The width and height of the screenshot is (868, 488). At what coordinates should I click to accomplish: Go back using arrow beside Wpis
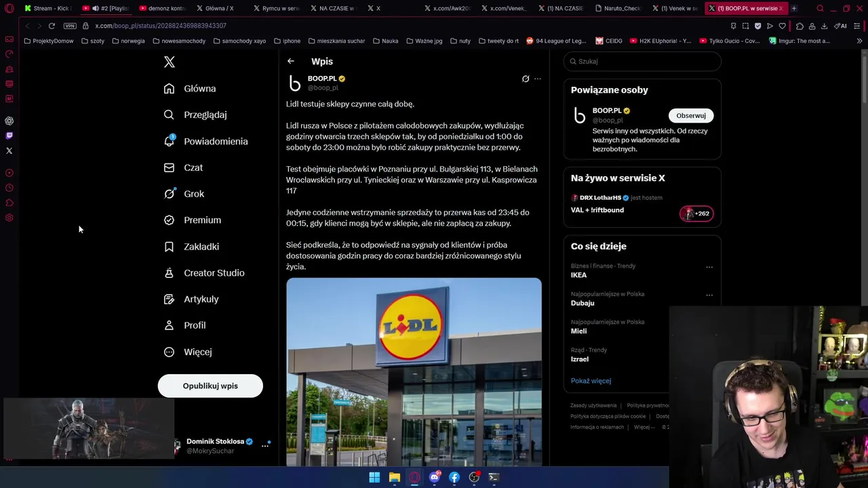click(290, 62)
